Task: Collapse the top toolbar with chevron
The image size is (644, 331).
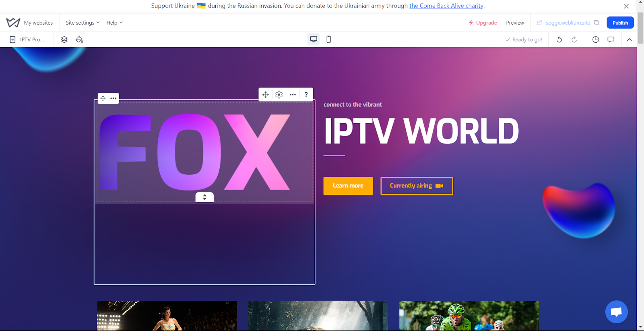Action: point(629,39)
